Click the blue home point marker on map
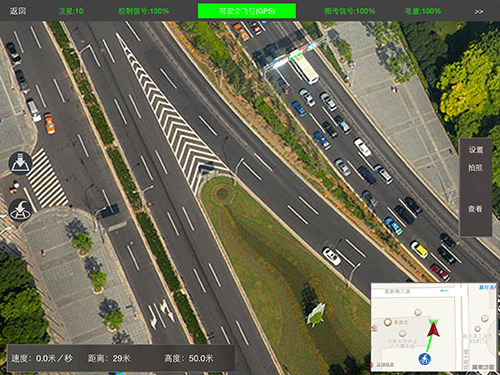500x375 pixels. (x=425, y=359)
